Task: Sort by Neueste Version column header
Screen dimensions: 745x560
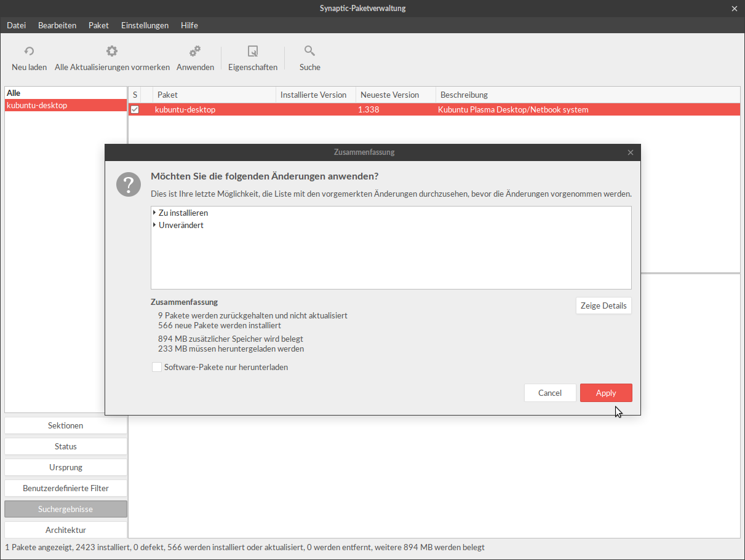Action: coord(396,95)
